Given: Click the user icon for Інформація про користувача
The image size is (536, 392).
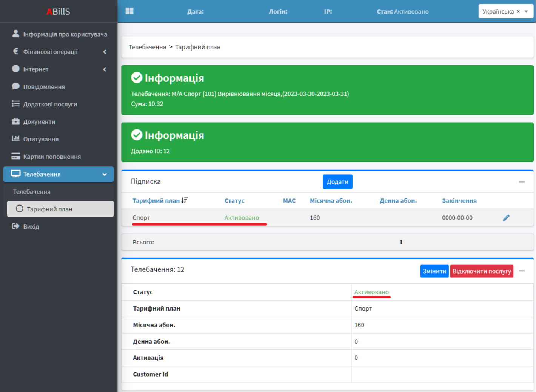Looking at the screenshot, I should point(15,34).
